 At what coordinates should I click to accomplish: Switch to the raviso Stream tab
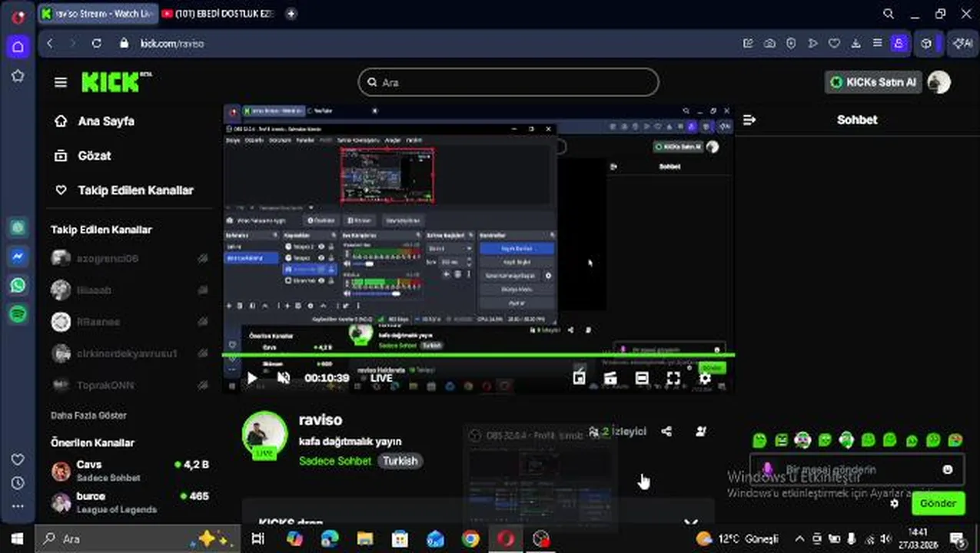point(97,14)
